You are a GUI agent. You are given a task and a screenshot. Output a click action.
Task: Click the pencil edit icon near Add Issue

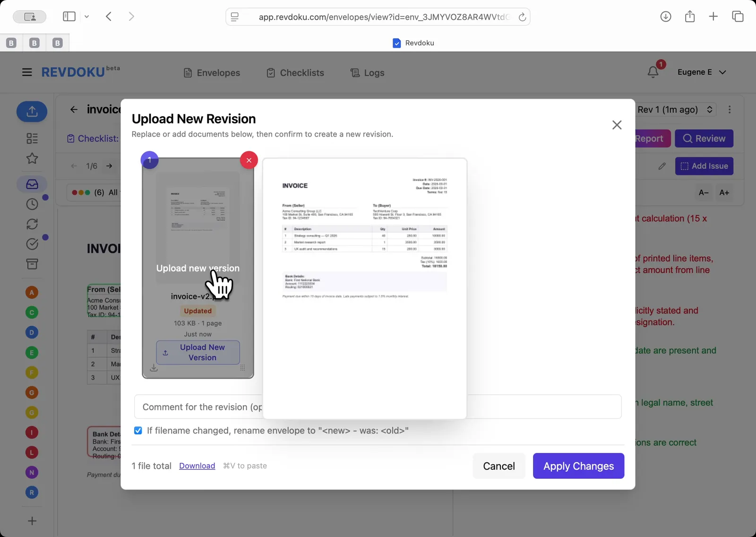pos(662,166)
